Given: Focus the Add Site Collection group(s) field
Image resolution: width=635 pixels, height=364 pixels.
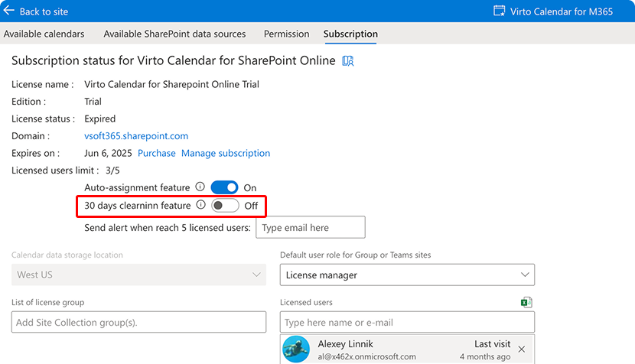Looking at the screenshot, I should click(138, 322).
